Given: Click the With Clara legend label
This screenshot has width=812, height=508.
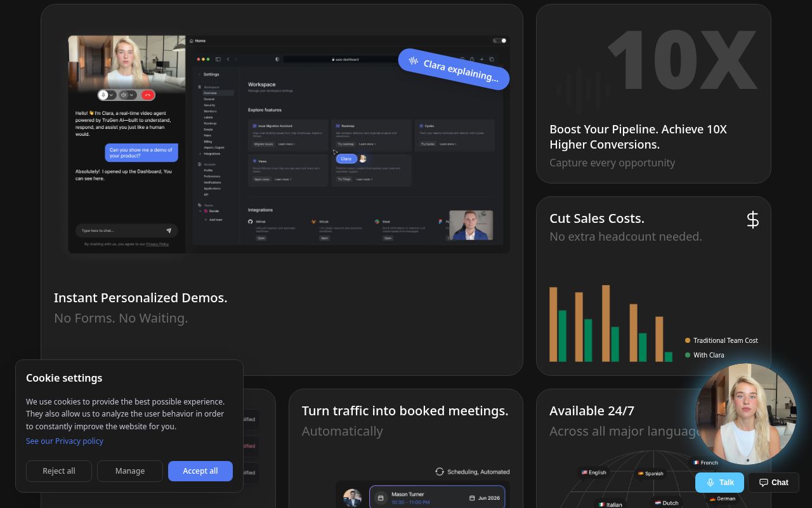Looking at the screenshot, I should coord(709,355).
